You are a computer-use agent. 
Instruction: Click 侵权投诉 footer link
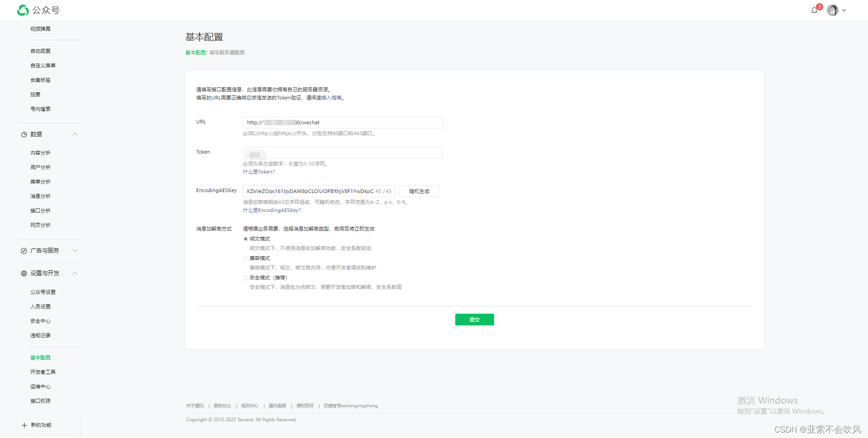coord(305,406)
